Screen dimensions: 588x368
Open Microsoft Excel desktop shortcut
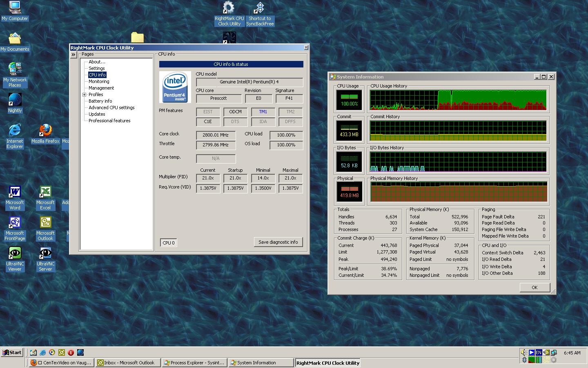[x=45, y=198]
